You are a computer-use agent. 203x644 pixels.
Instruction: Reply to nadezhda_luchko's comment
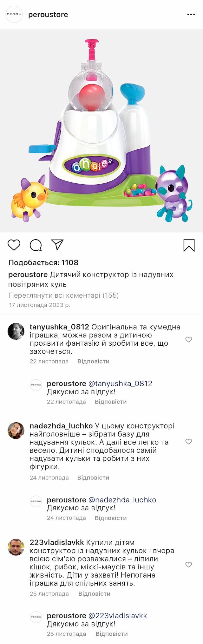(x=93, y=478)
